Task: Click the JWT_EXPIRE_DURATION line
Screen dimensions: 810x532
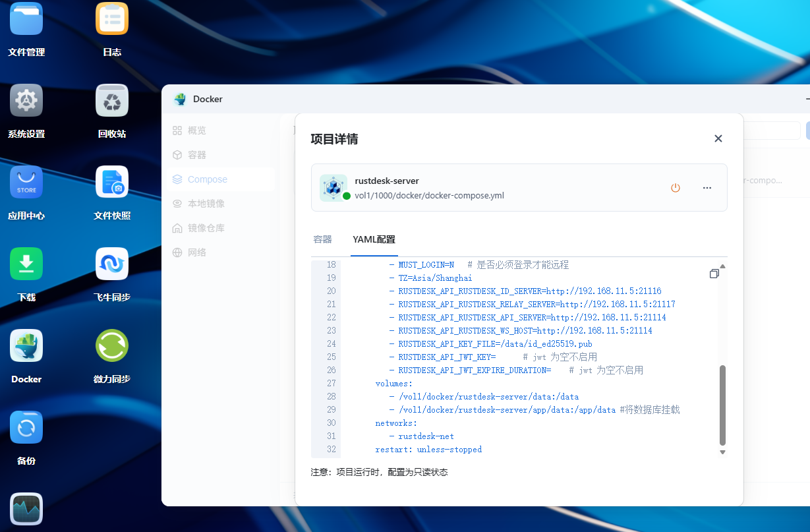Action: click(516, 370)
